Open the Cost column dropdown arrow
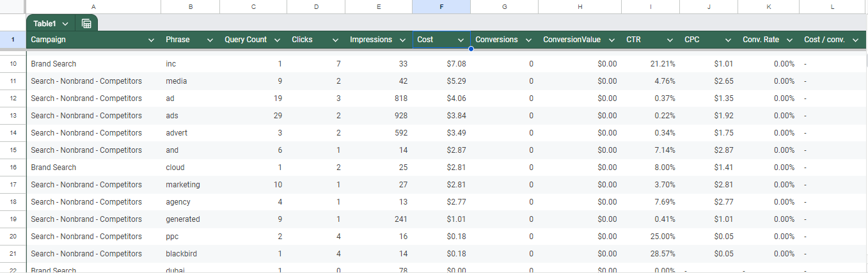Viewport: 868px width, 273px height. (x=461, y=40)
